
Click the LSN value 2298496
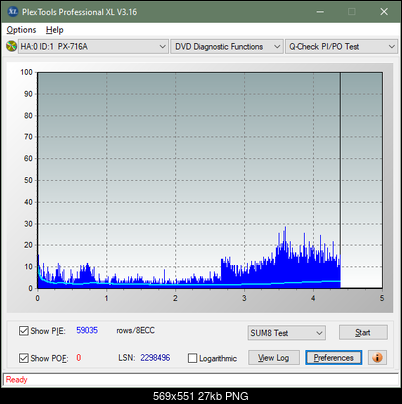click(155, 358)
